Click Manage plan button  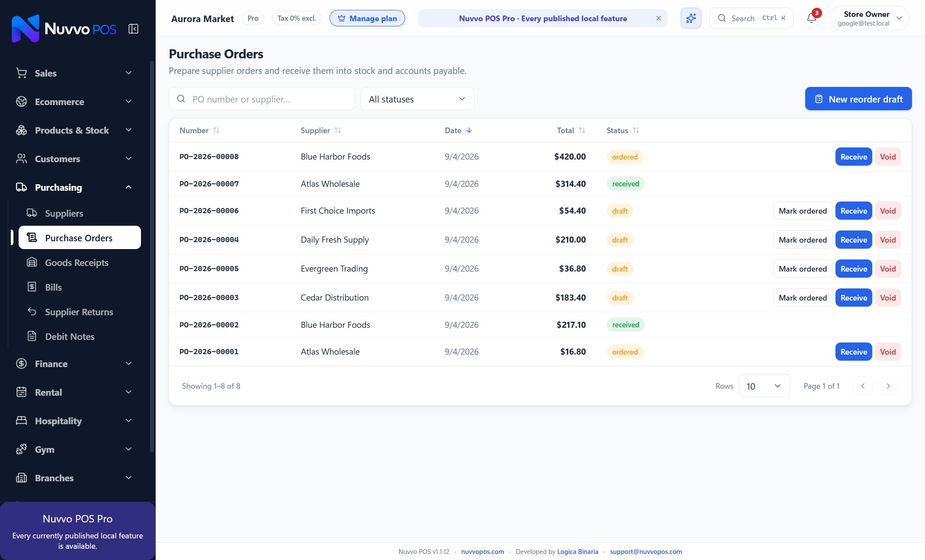click(367, 18)
